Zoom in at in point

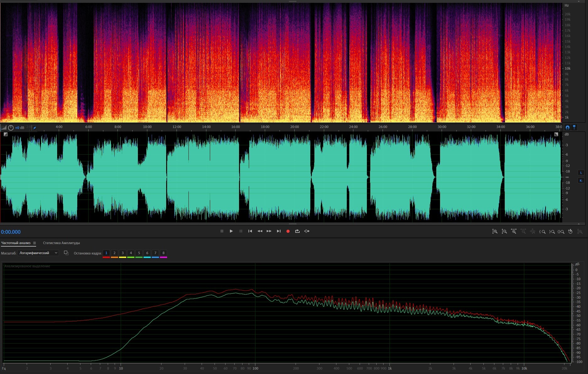pos(542,232)
